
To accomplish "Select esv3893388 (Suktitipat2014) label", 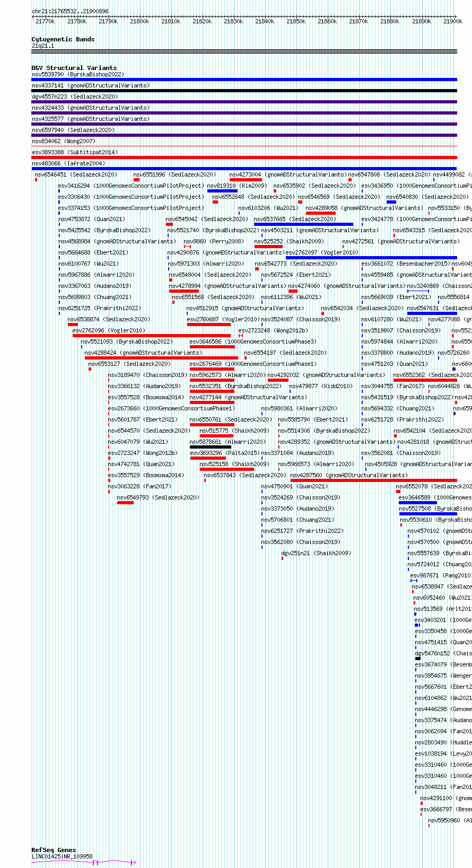I will point(75,153).
